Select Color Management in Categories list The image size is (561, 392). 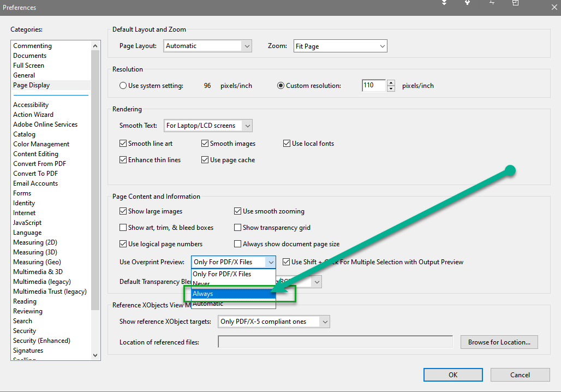click(41, 144)
